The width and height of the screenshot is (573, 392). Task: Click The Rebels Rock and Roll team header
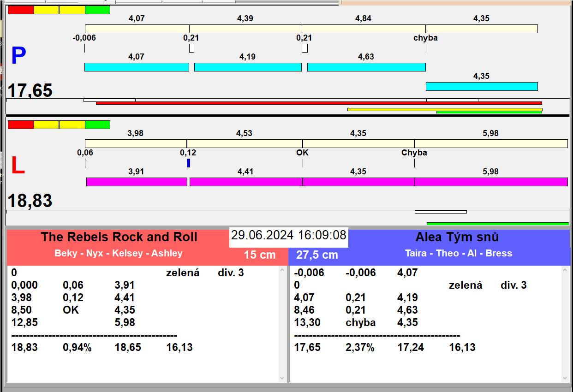click(119, 237)
